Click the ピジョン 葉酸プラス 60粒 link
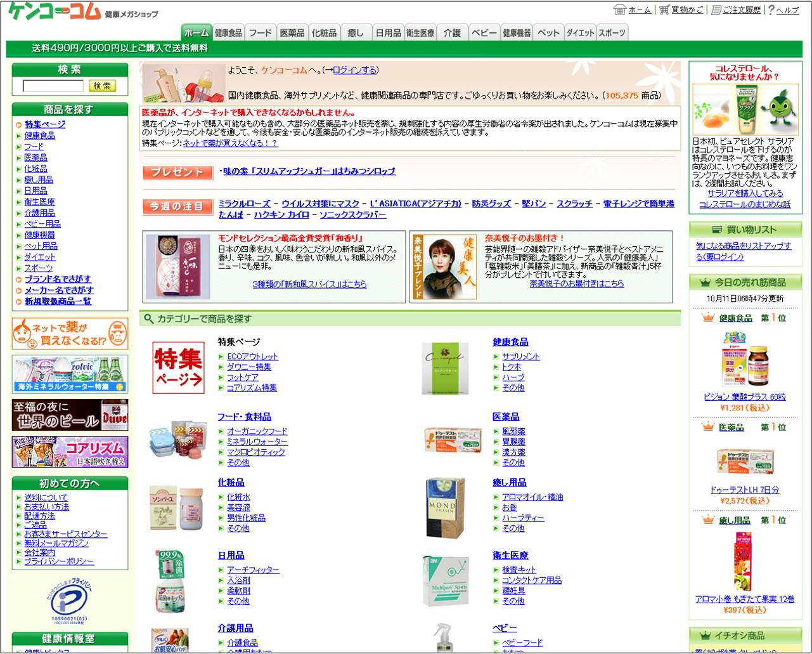 [x=745, y=396]
